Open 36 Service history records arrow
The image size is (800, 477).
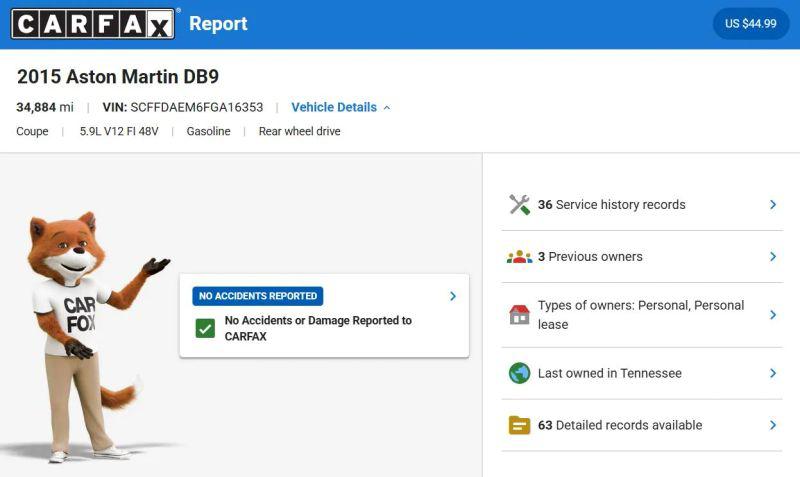[773, 205]
